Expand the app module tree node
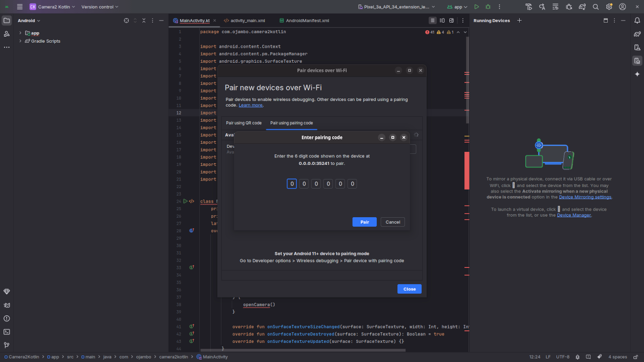The height and width of the screenshot is (362, 644). pos(21,33)
